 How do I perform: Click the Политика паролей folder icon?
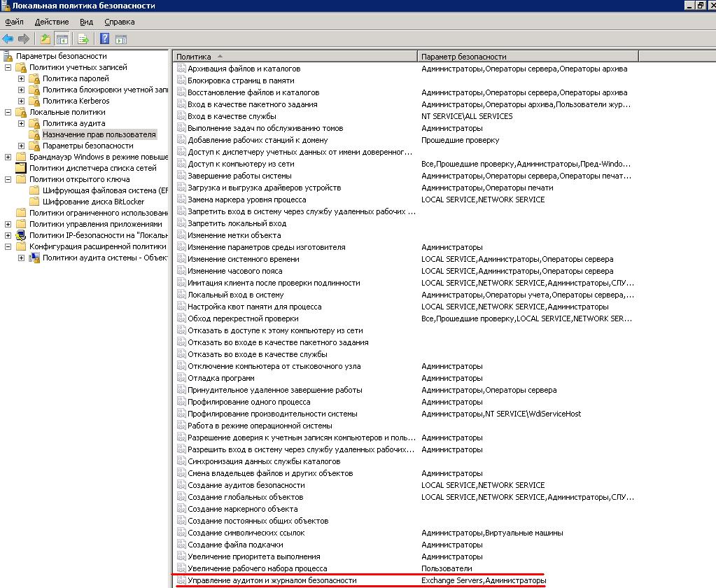[34, 78]
